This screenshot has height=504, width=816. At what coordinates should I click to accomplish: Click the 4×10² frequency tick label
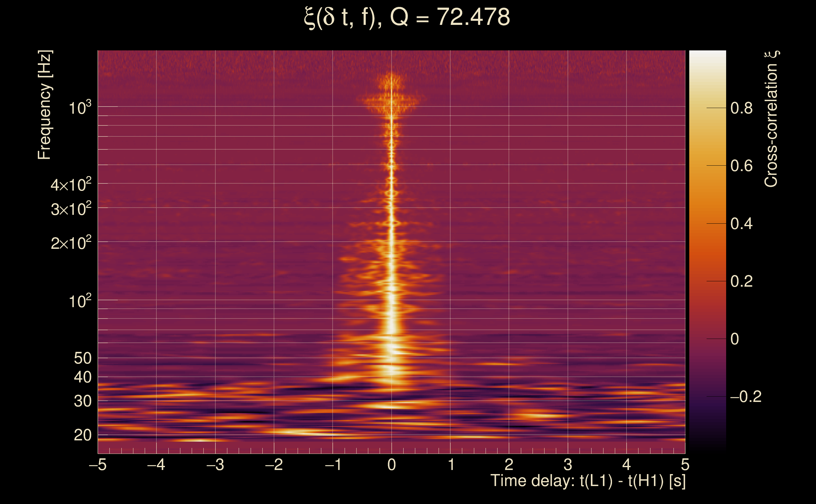coord(71,184)
